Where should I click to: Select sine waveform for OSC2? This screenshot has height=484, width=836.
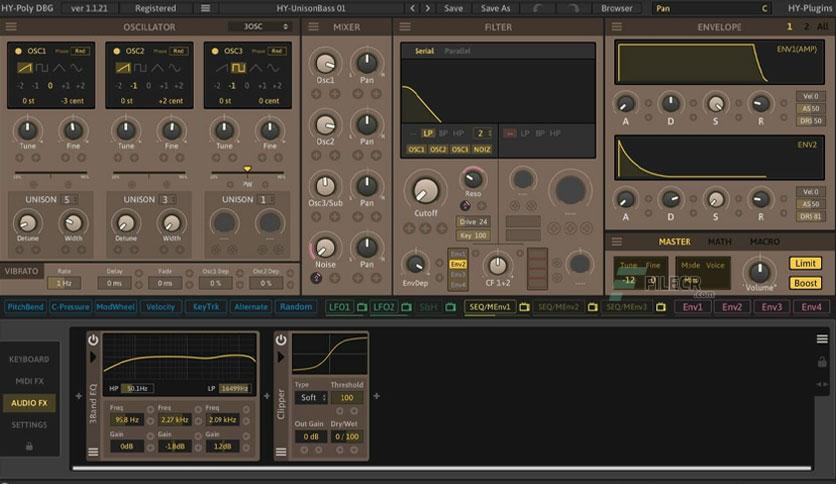point(174,68)
